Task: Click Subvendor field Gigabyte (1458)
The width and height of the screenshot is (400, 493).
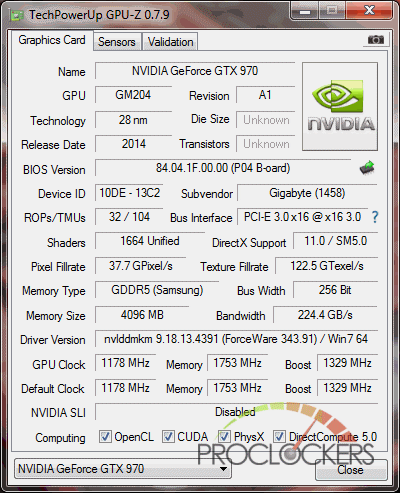Action: 307,193
